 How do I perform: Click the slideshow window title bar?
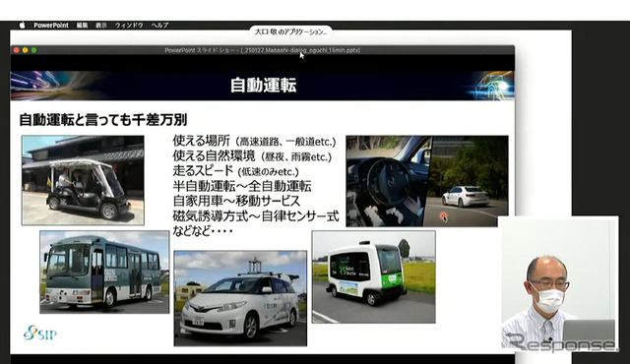263,50
